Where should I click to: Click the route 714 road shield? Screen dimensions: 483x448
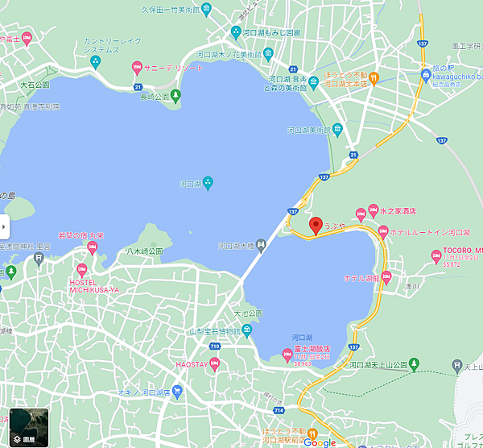coord(279,410)
